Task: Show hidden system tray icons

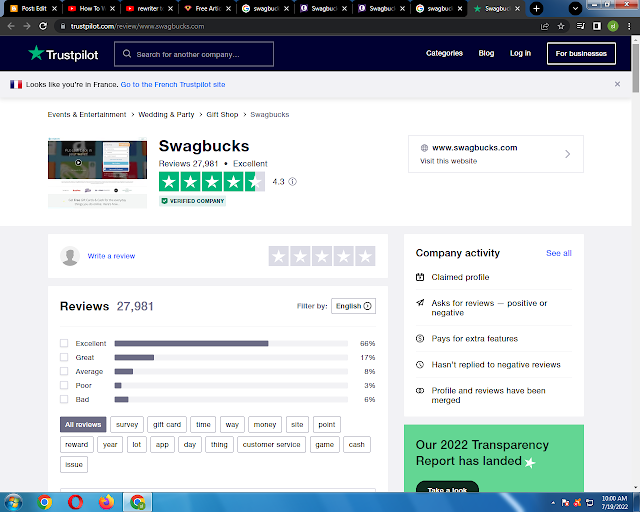Action: pyautogui.click(x=553, y=503)
